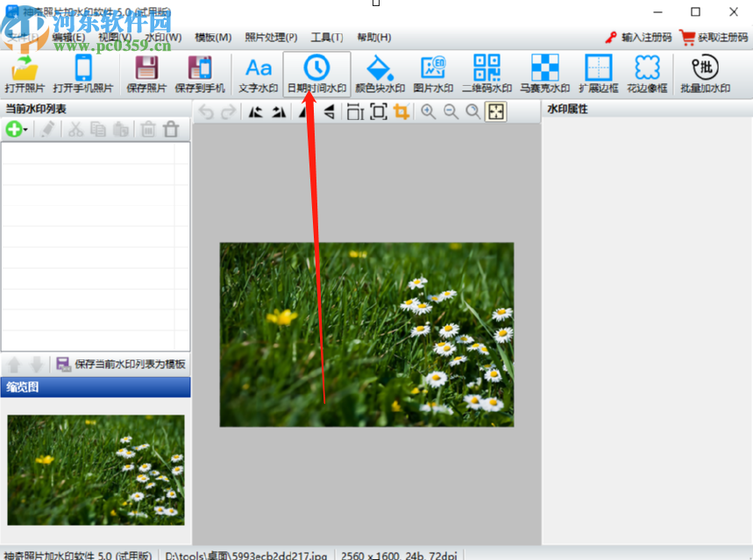Toggle fit-to-window view button
Viewport: 753px width, 560px height.
[x=495, y=112]
